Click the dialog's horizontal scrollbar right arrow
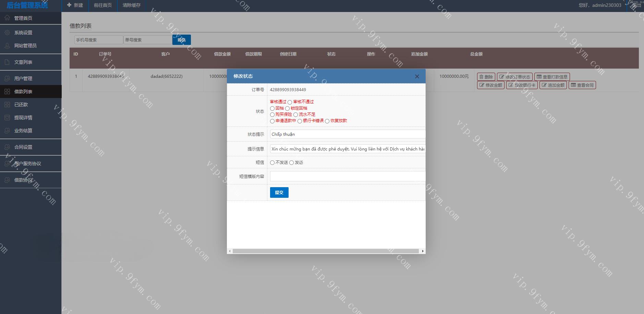This screenshot has width=644, height=314. pos(423,251)
